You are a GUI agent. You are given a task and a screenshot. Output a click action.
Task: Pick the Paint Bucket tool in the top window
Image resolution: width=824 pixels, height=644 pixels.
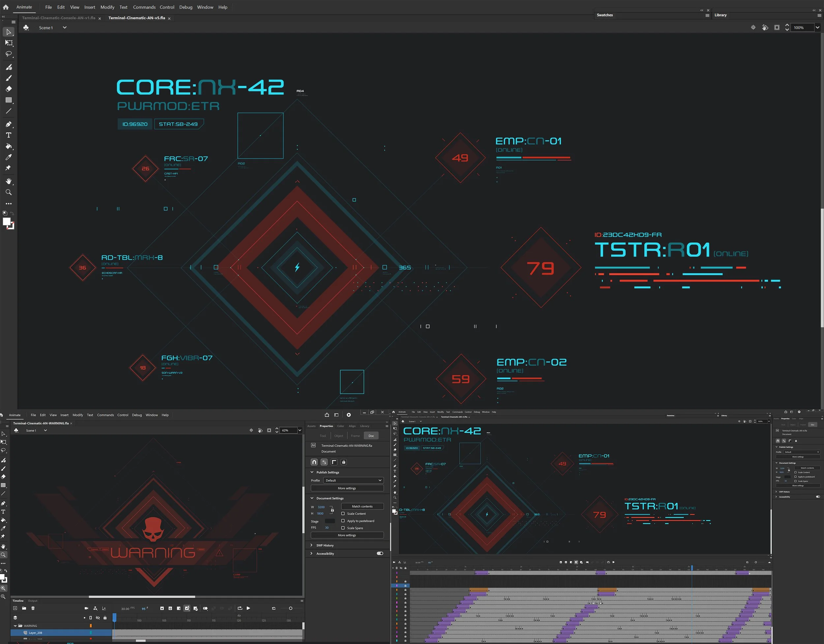tap(9, 146)
